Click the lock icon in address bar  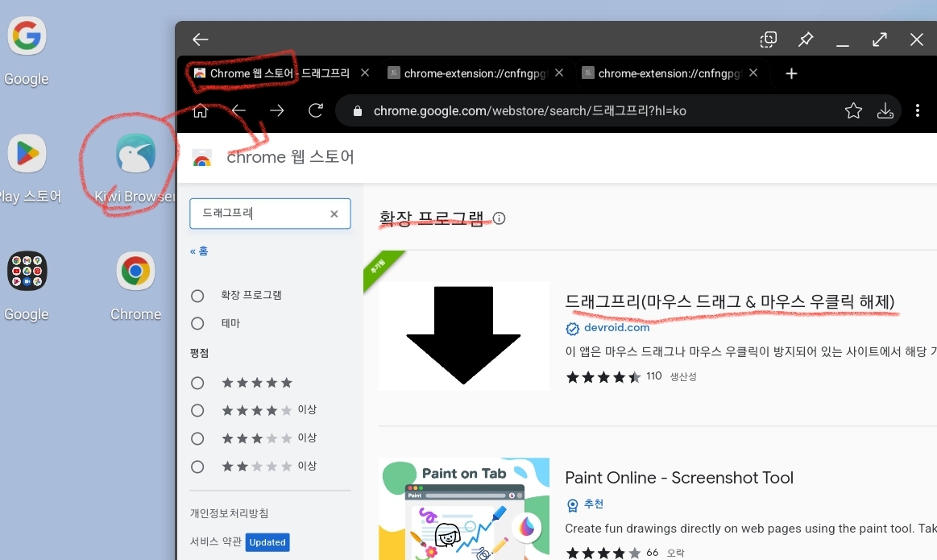click(x=358, y=111)
